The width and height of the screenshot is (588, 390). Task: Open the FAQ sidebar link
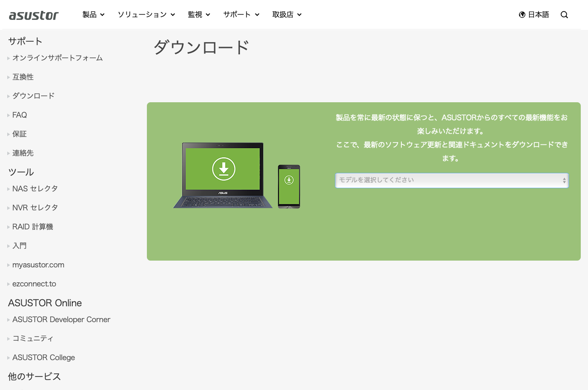[19, 115]
